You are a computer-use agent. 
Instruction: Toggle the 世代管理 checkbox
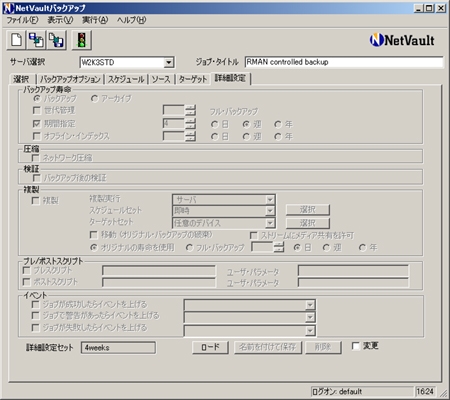tap(37, 110)
